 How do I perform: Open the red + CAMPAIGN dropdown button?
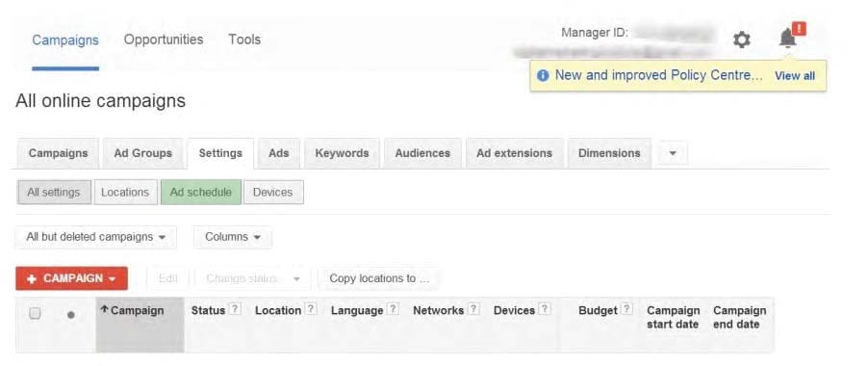pos(71,278)
